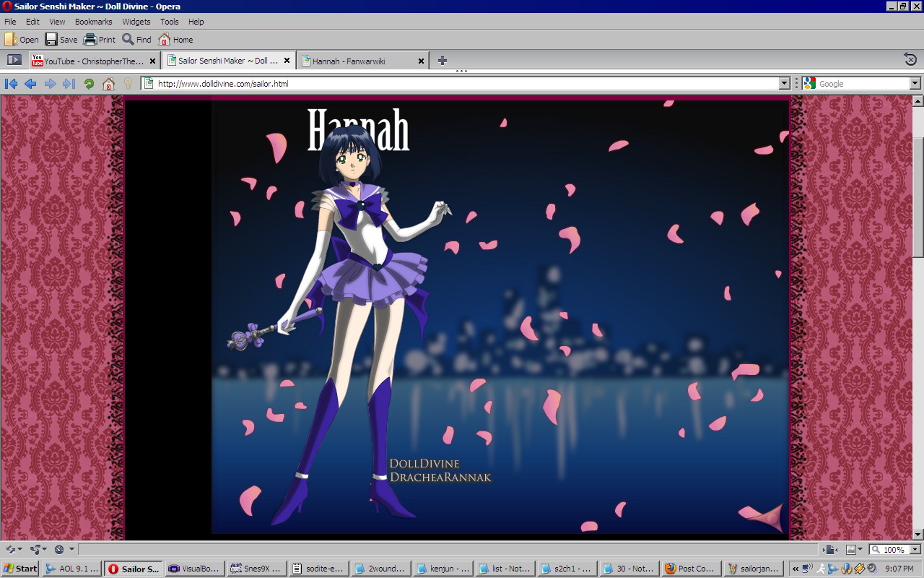Expand the address bar history dropdown
Screen dimensions: 924x578
[x=785, y=84]
